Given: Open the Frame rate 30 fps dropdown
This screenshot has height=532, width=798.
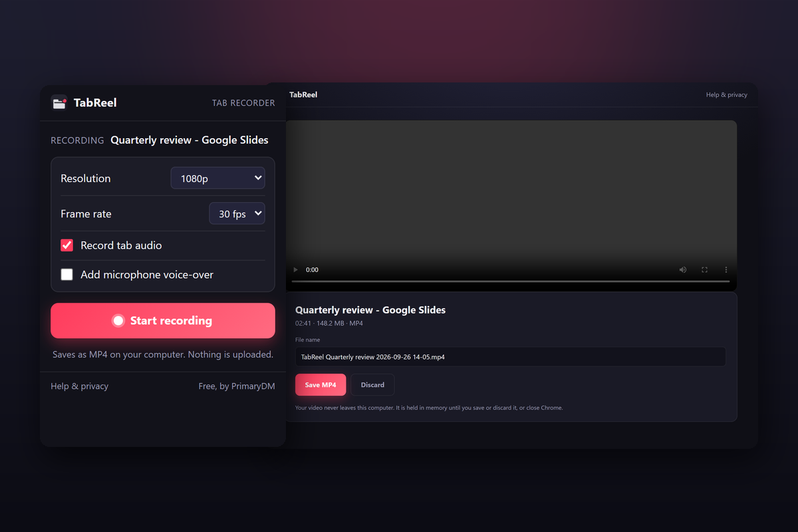Looking at the screenshot, I should [x=237, y=213].
